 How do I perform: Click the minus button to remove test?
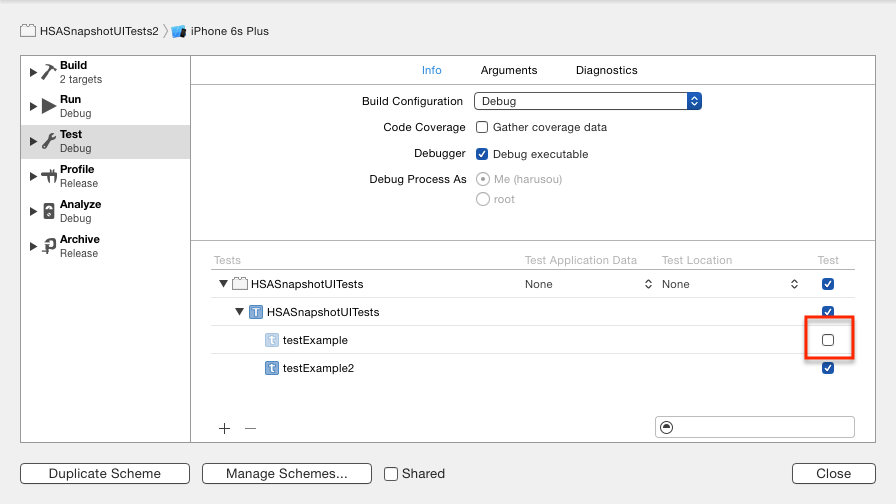click(x=251, y=428)
